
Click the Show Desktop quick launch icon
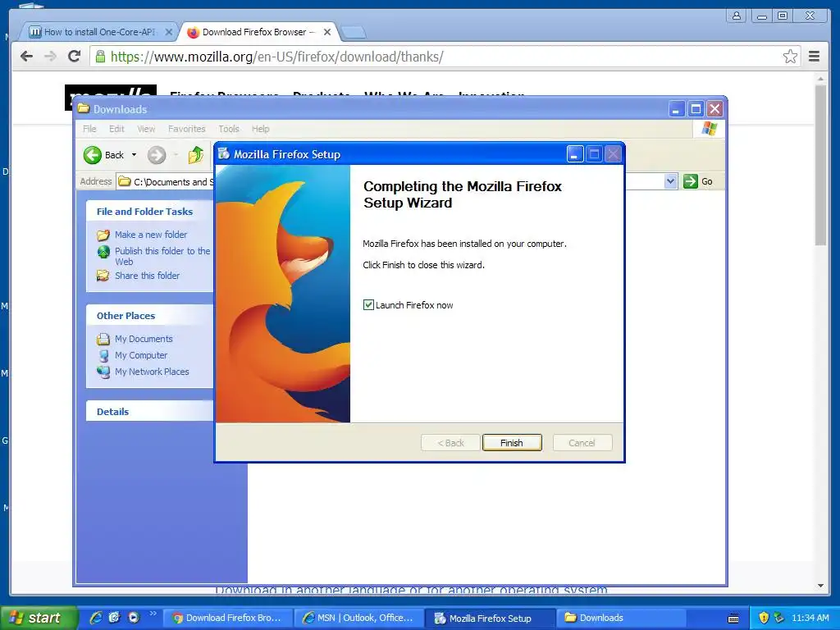(x=115, y=618)
